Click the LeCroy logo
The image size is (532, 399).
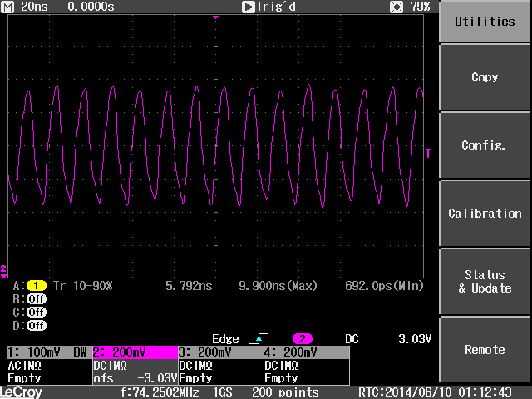point(22,392)
